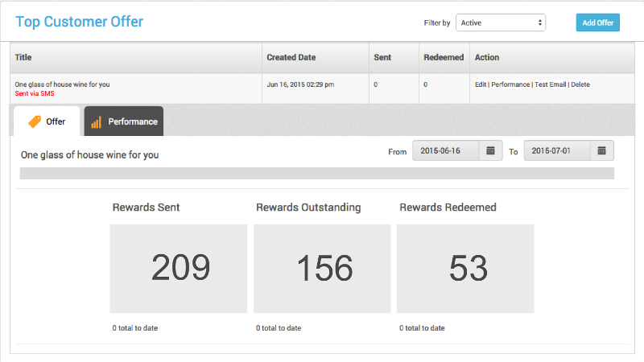Click the From date field showing 2015-06-16
644x362 pixels.
pos(445,151)
